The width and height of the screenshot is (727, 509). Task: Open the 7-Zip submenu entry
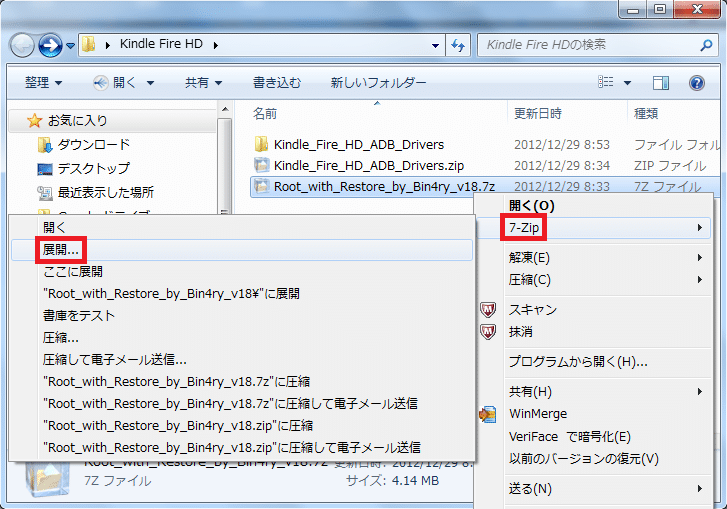point(593,228)
